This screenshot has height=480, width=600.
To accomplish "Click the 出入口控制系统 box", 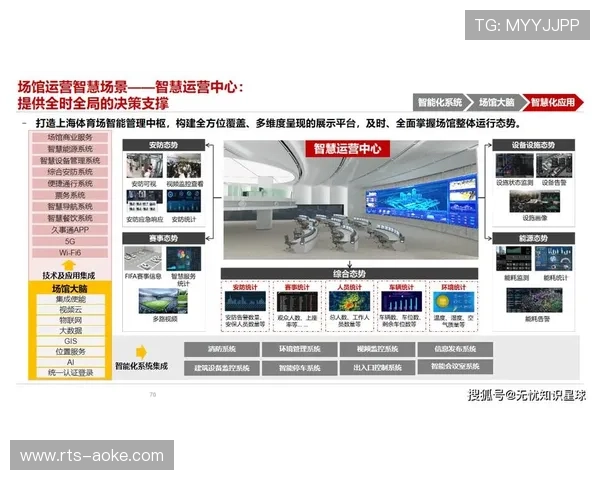I will click(x=378, y=368).
